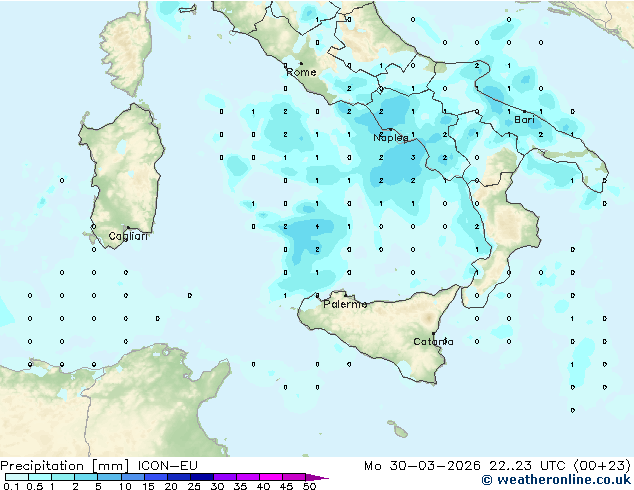Click the Catania city marker dot

[x=433, y=334]
